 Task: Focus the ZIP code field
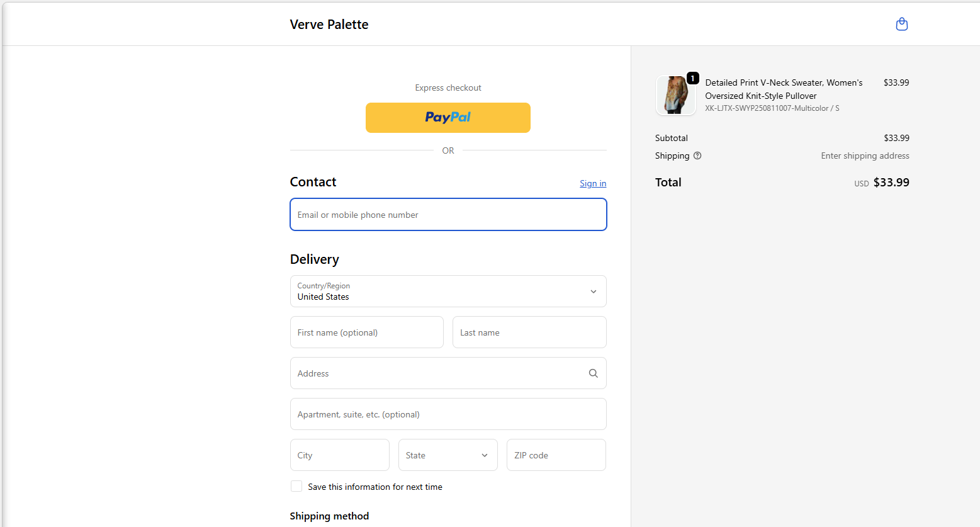pos(556,455)
